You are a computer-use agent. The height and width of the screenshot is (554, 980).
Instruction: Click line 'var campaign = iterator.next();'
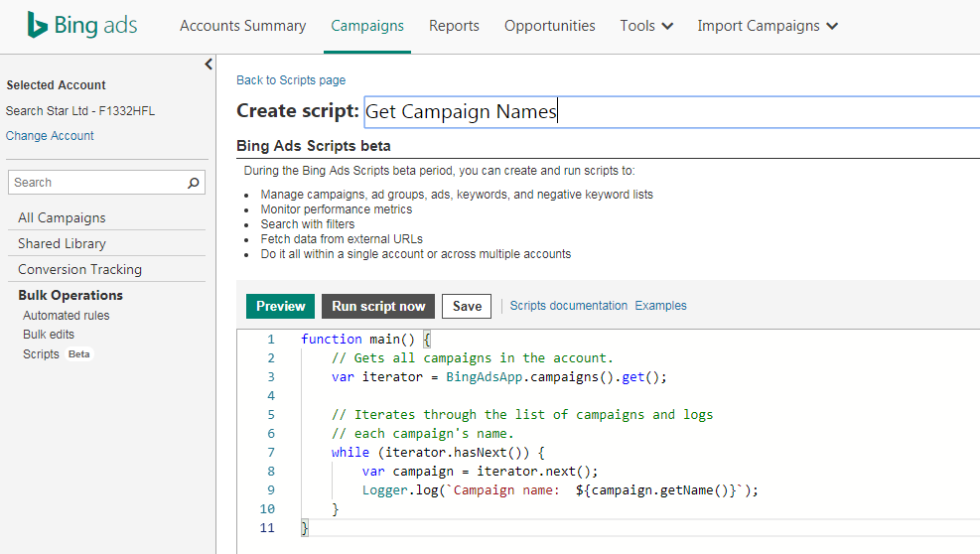480,472
